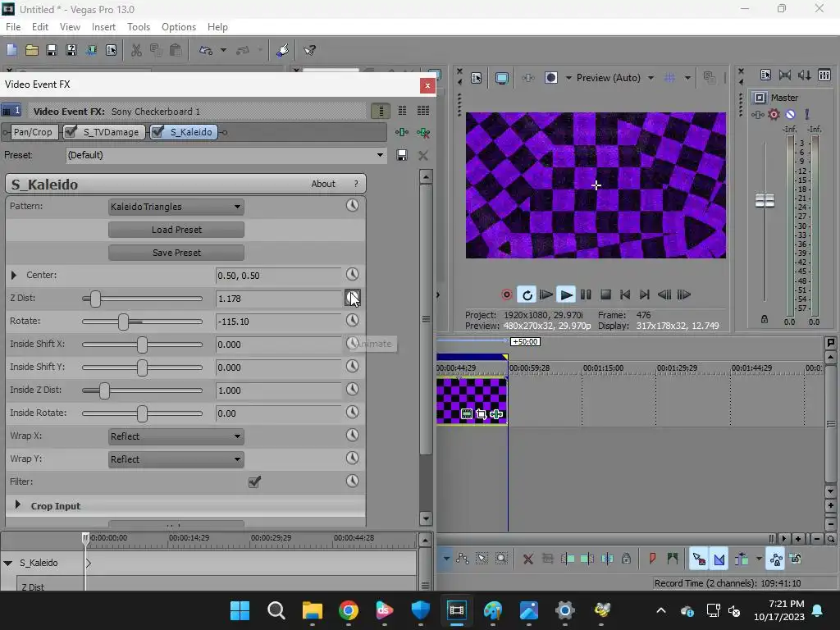Toggle Ignore Event Grouping button

[x=796, y=559]
